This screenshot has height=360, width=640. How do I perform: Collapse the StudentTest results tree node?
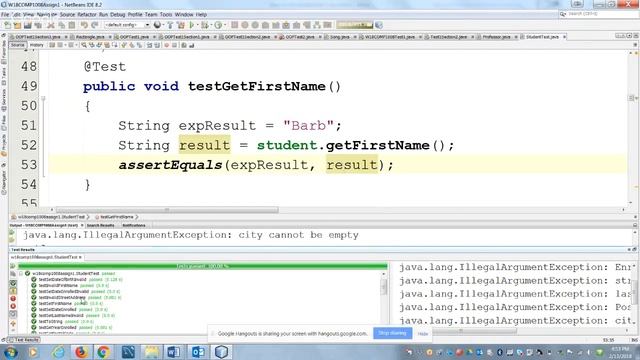coord(21,273)
